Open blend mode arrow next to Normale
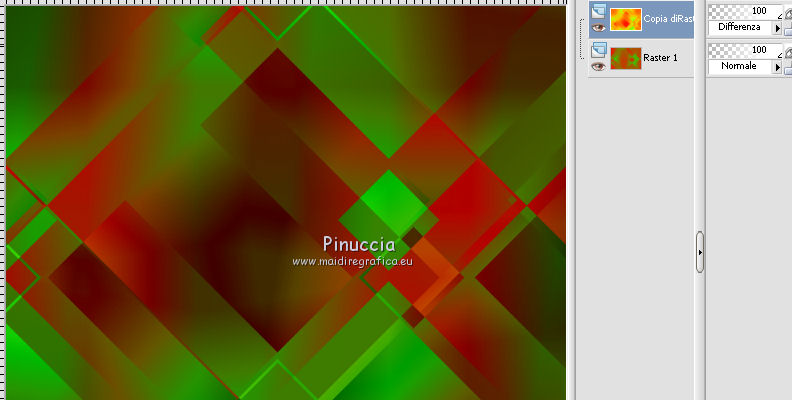792x400 pixels. coord(777,67)
